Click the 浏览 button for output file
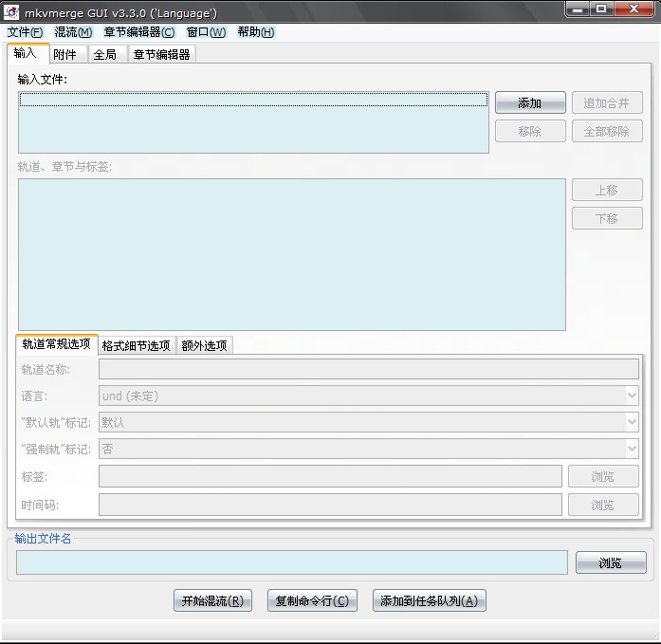 611,562
